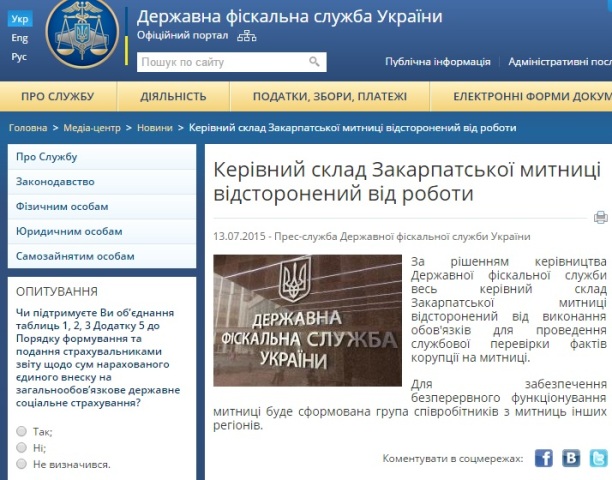
Task: Share the article on Twitter
Action: [x=598, y=458]
